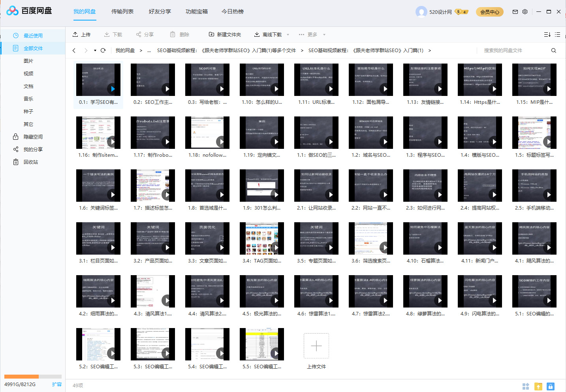Click the 隐藏空间 lock icon
Screen dimensions: 566x392
coord(16,137)
